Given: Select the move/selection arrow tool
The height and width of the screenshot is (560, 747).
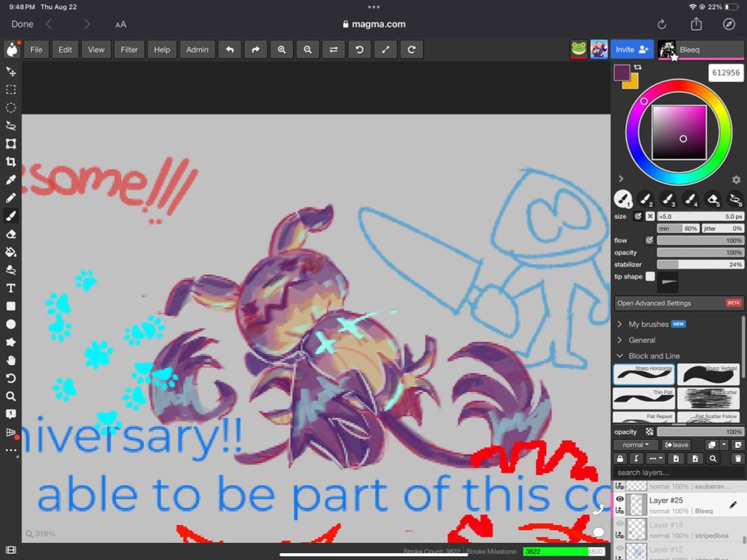Looking at the screenshot, I should pos(10,72).
